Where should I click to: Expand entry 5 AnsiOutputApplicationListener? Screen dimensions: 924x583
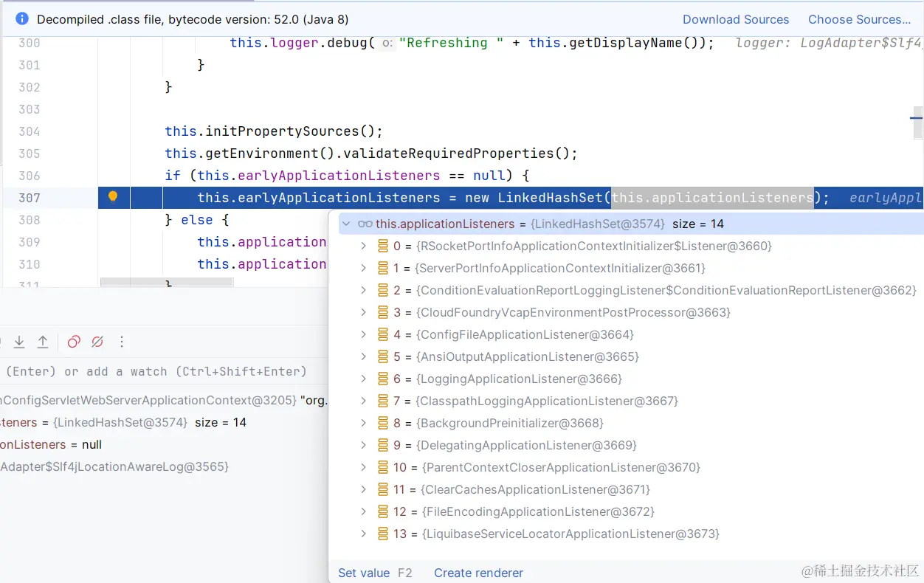pyautogui.click(x=363, y=356)
